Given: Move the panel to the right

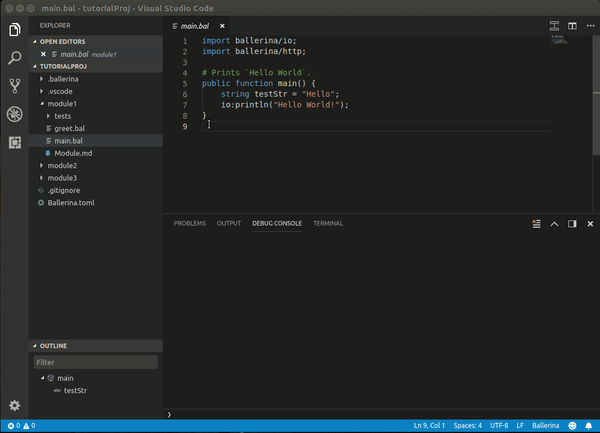Looking at the screenshot, I should tap(572, 224).
